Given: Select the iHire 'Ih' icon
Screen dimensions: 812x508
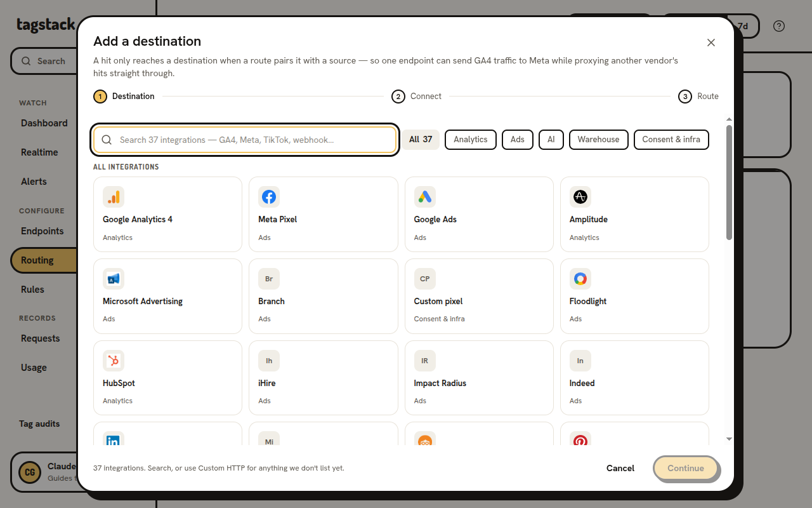Looking at the screenshot, I should [269, 361].
